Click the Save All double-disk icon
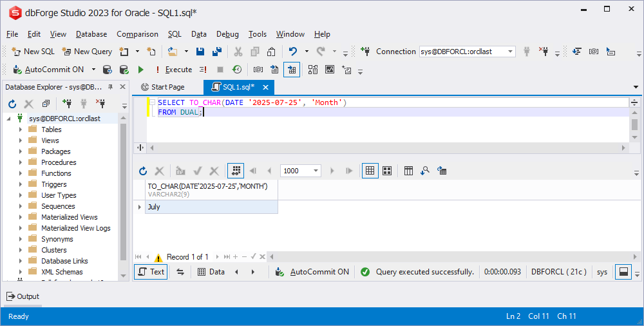Image resolution: width=644 pixels, height=326 pixels. 217,52
